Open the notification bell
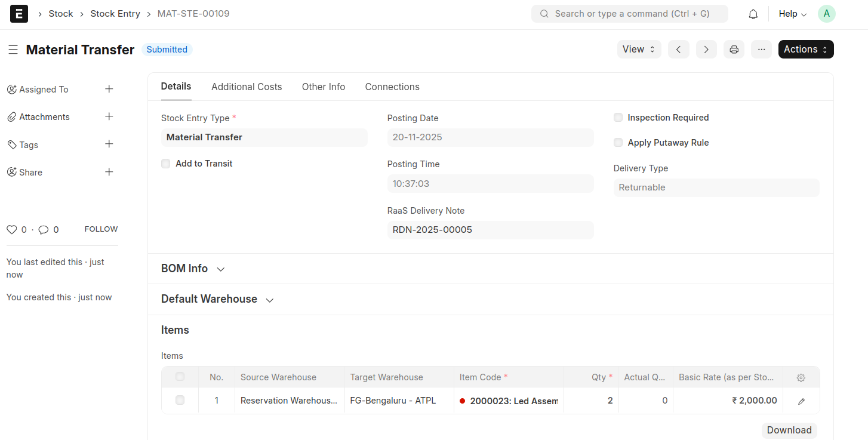The height and width of the screenshot is (440, 868). click(x=753, y=13)
